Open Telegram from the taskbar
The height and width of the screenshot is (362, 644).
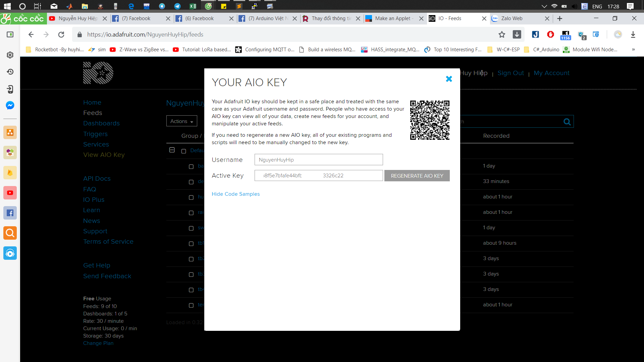[177, 6]
